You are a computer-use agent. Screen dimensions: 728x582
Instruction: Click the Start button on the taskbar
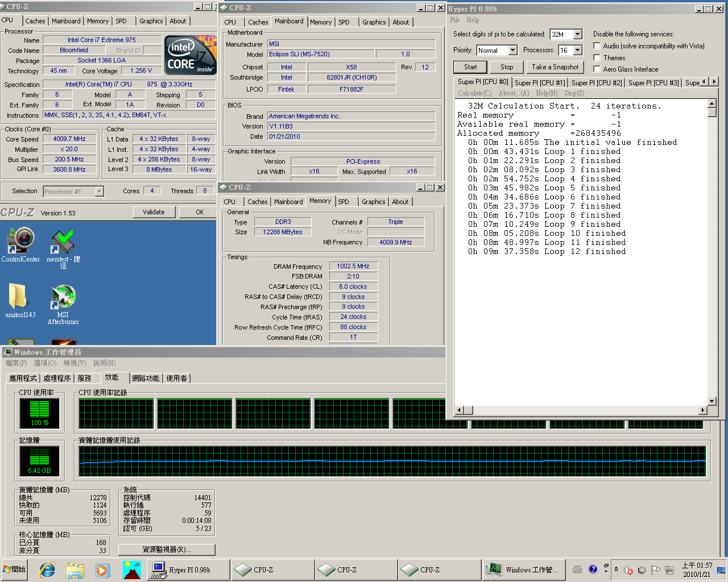point(15,569)
